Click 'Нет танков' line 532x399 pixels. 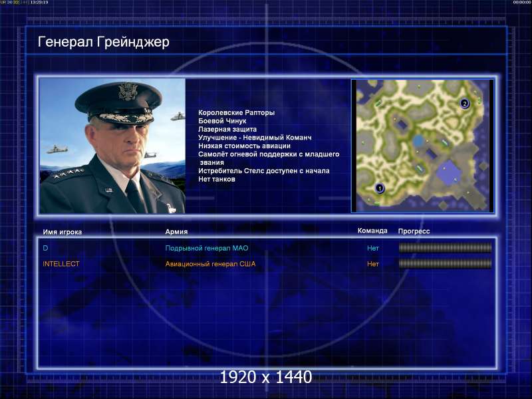(217, 179)
